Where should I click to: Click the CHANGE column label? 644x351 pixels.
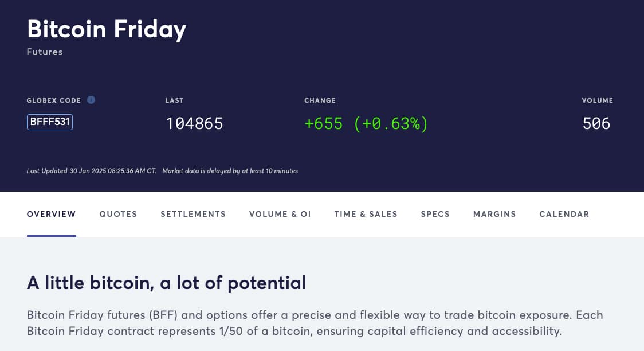(x=320, y=100)
